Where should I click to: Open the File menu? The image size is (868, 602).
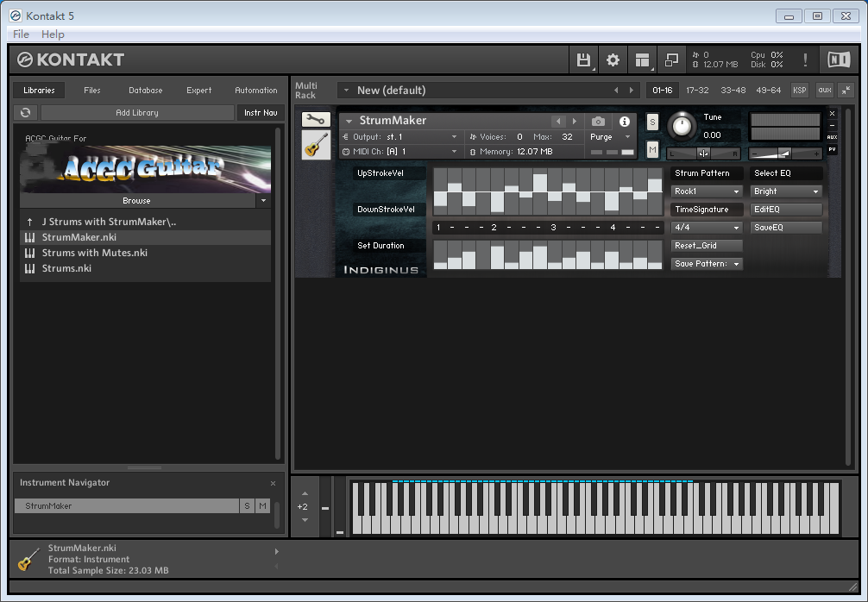tap(21, 34)
